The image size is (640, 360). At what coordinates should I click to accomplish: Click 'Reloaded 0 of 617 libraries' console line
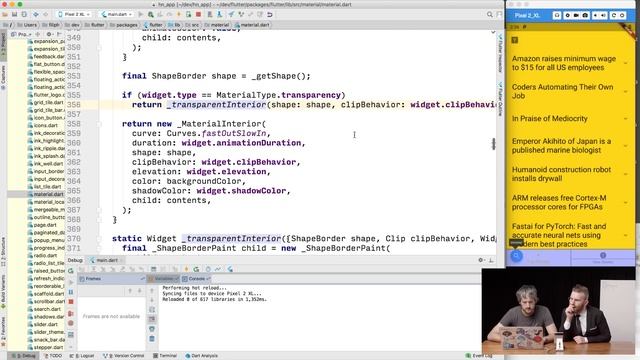point(214,299)
